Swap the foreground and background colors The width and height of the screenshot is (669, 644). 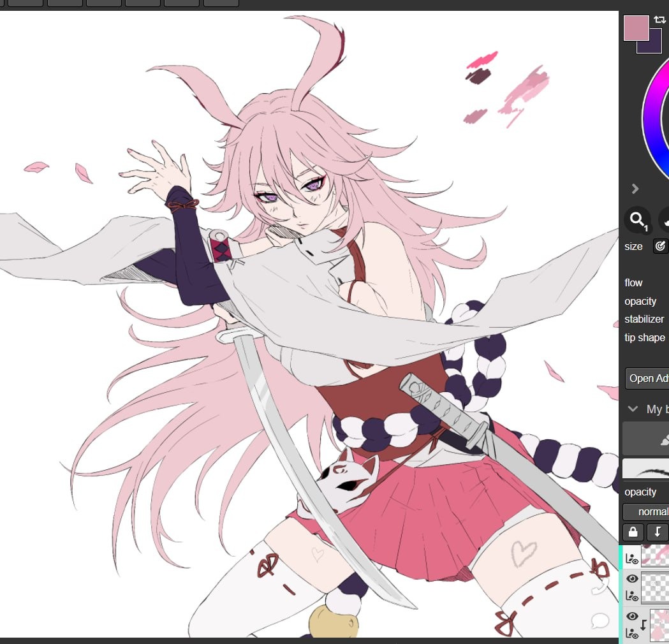pos(660,20)
